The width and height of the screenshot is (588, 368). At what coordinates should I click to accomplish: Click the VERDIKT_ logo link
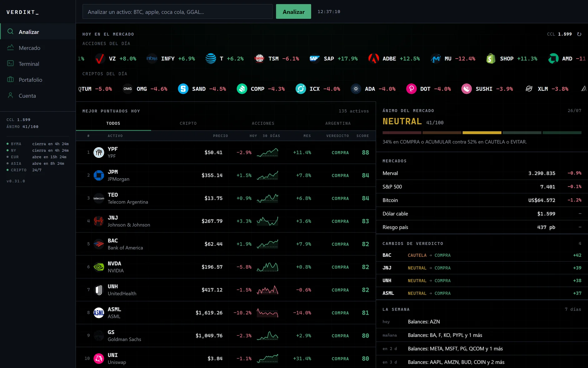[23, 12]
